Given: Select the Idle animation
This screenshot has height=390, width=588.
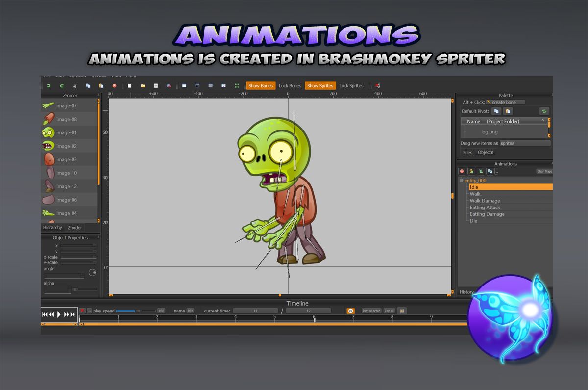Looking at the screenshot, I should pos(511,187).
